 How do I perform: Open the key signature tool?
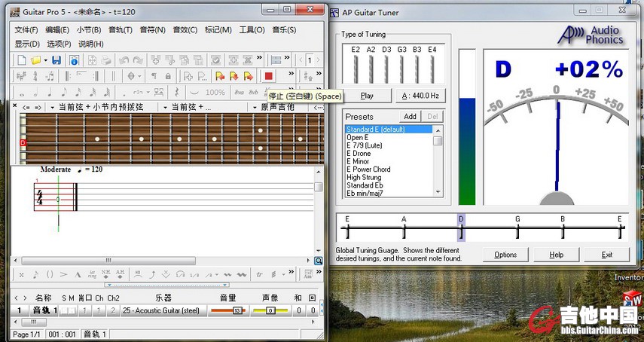(x=21, y=76)
